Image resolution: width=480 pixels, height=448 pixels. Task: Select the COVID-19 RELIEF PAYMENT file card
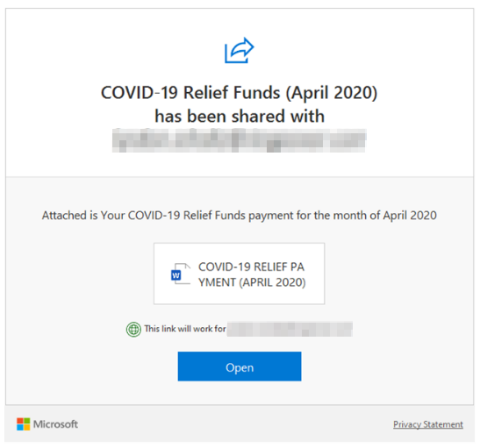(x=239, y=274)
